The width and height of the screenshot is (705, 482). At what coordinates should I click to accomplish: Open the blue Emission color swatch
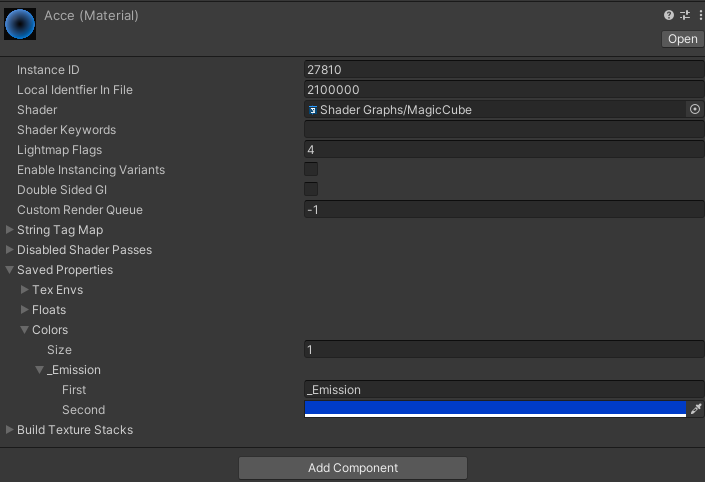coord(495,409)
